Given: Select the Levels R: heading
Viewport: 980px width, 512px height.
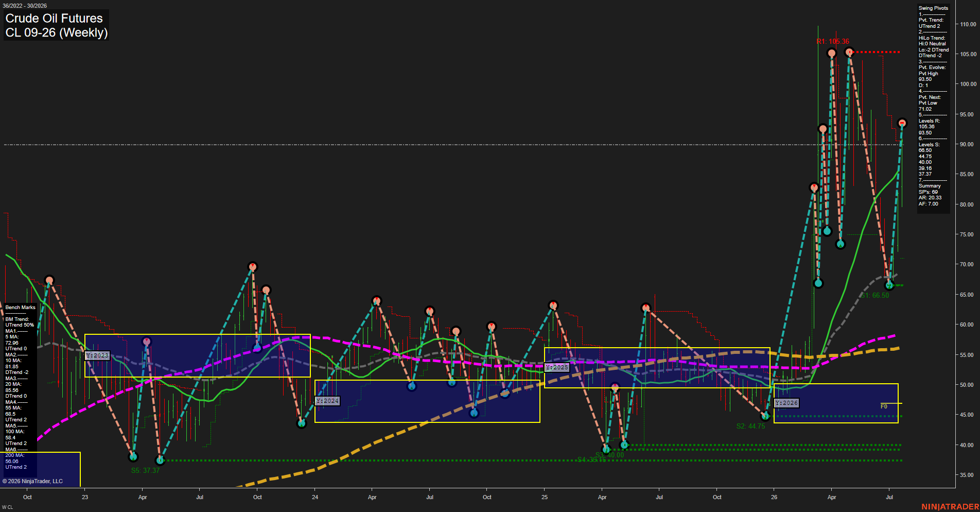Looking at the screenshot, I should (929, 121).
